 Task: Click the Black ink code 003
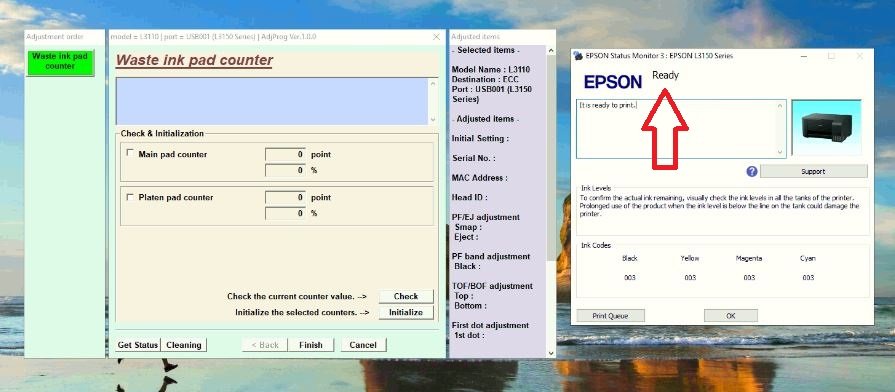[x=630, y=278]
